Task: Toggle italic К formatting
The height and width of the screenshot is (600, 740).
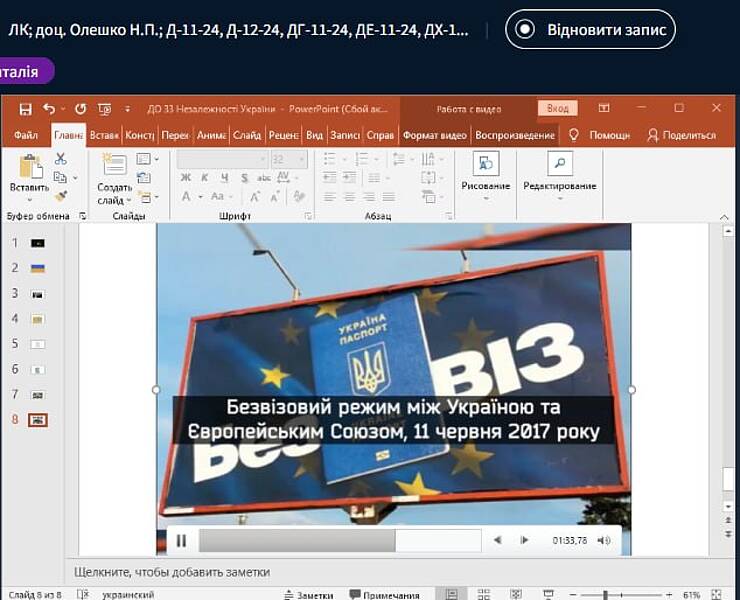Action: [x=204, y=178]
